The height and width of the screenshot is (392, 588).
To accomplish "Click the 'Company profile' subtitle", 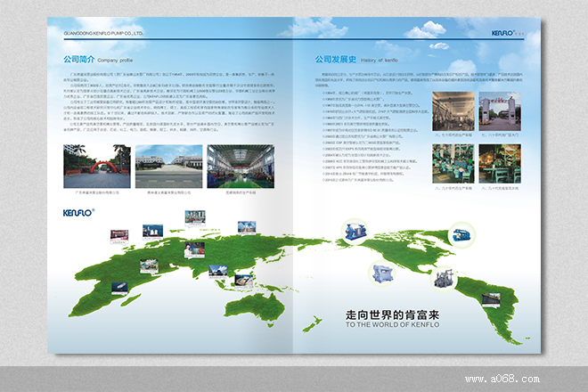I will pyautogui.click(x=115, y=60).
